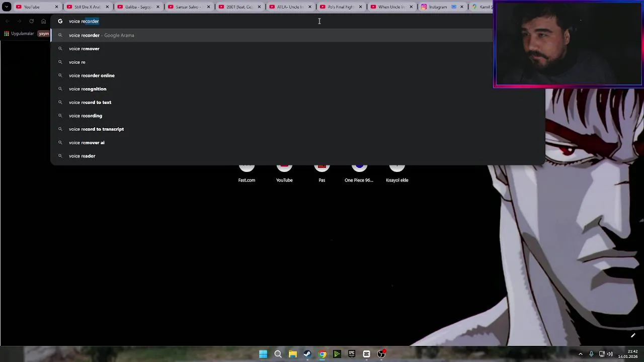The height and width of the screenshot is (362, 644).
Task: Open the Fast.com shortcut
Action: tap(247, 174)
